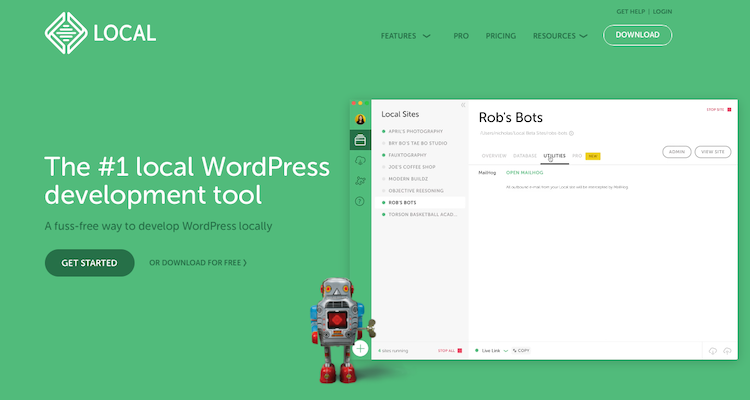Click the Rob's Bots site title
The width and height of the screenshot is (750, 400).
[x=511, y=118]
